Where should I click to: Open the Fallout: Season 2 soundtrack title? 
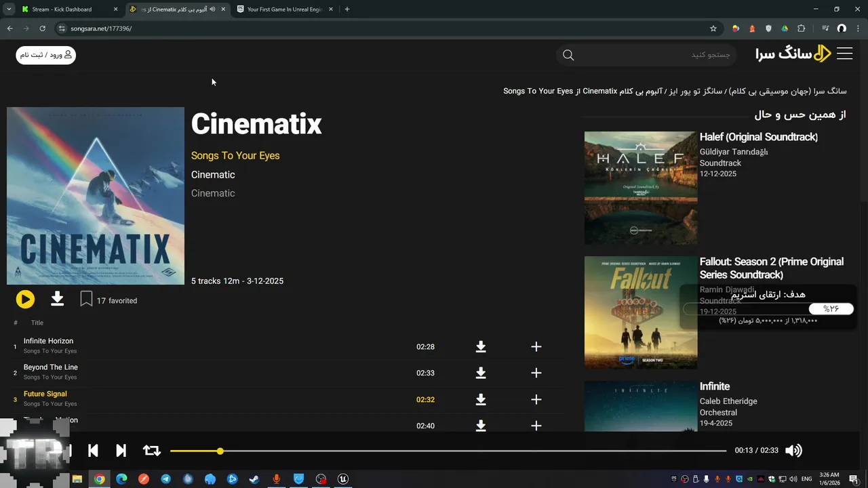click(x=772, y=268)
